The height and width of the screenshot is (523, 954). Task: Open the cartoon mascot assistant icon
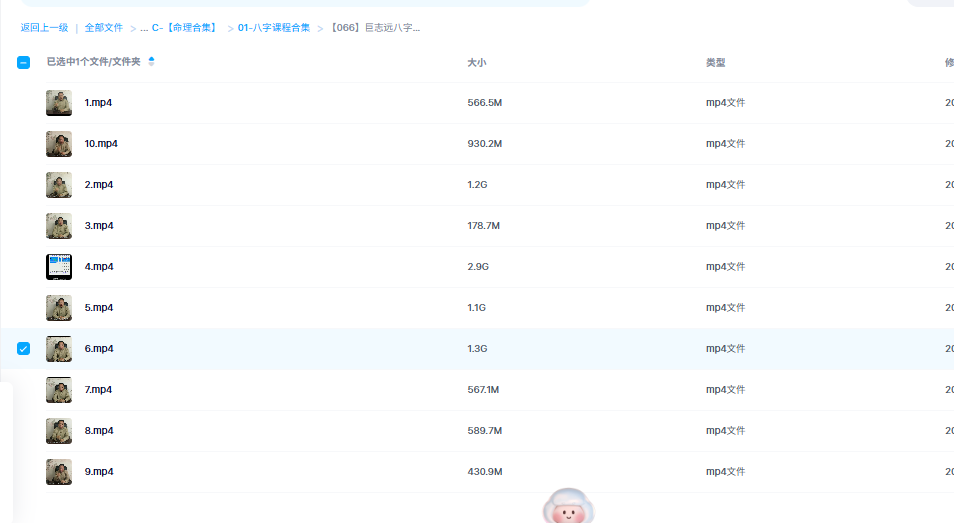[568, 508]
